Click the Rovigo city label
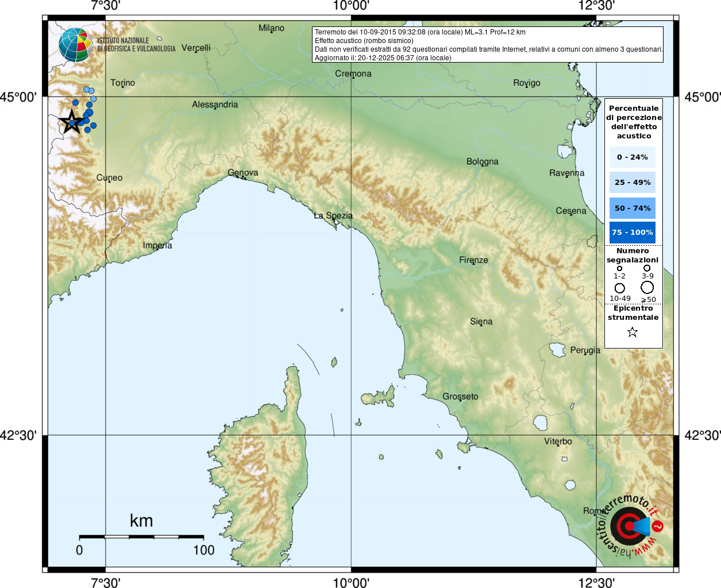This screenshot has height=588, width=721. (527, 83)
